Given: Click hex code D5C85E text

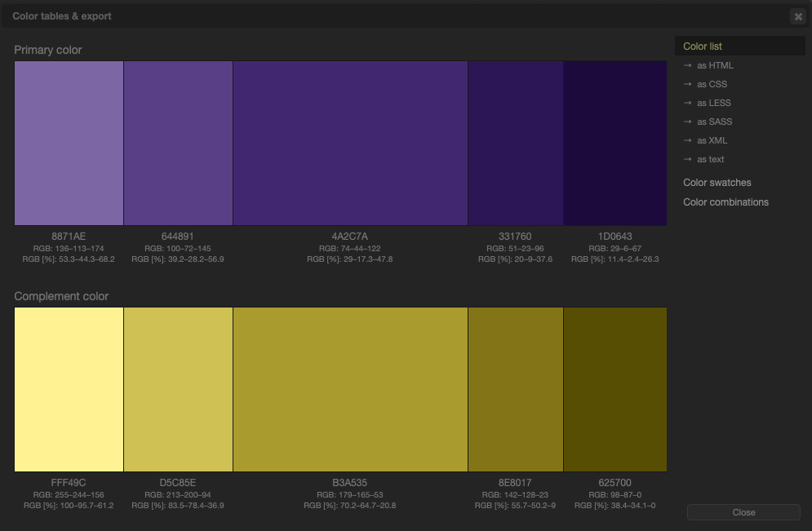Looking at the screenshot, I should click(x=178, y=483).
